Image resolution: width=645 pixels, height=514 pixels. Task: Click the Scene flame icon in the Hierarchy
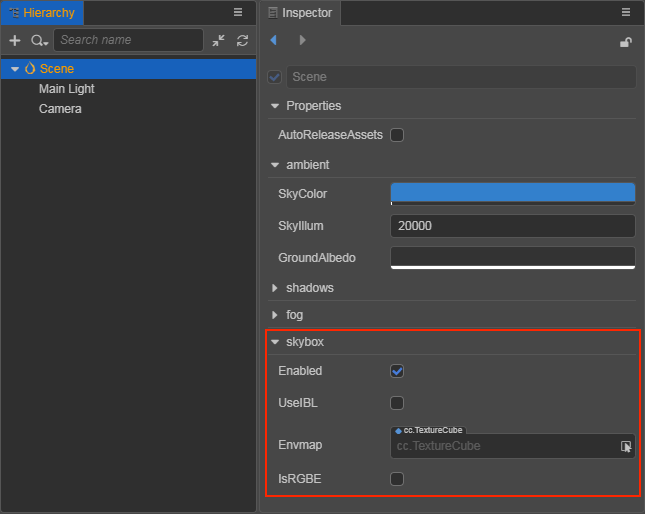(x=30, y=68)
